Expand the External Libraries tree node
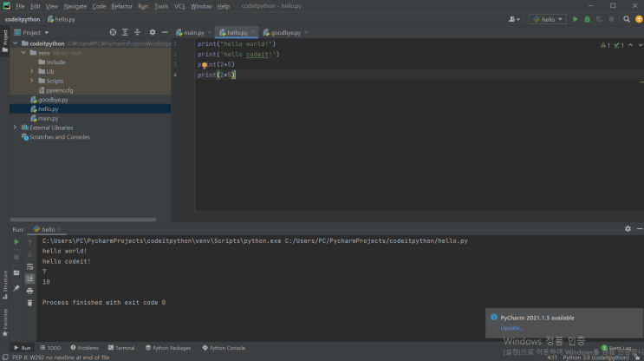Screen dimensions: 644x361 pos(15,128)
